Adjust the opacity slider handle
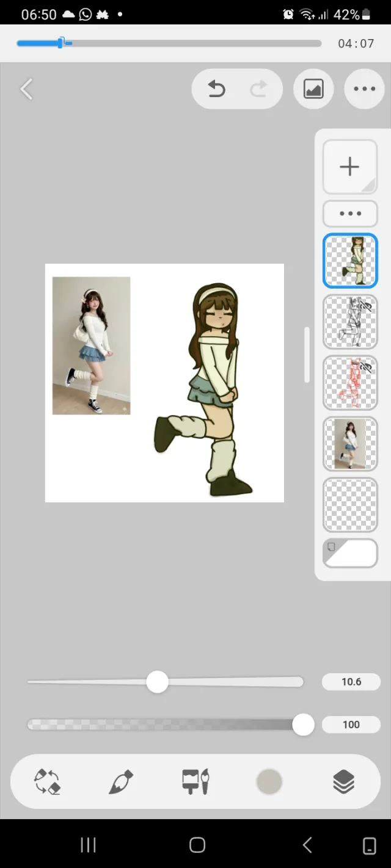 [x=303, y=725]
